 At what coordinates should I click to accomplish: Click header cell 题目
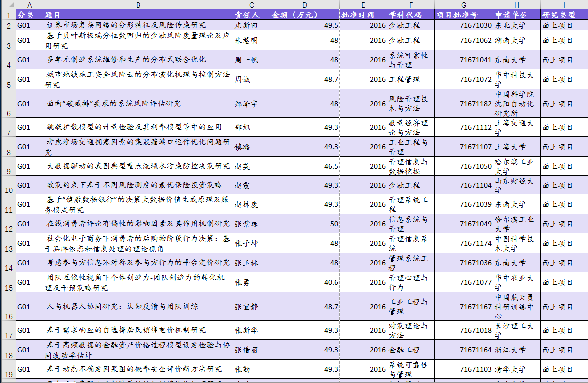138,15
